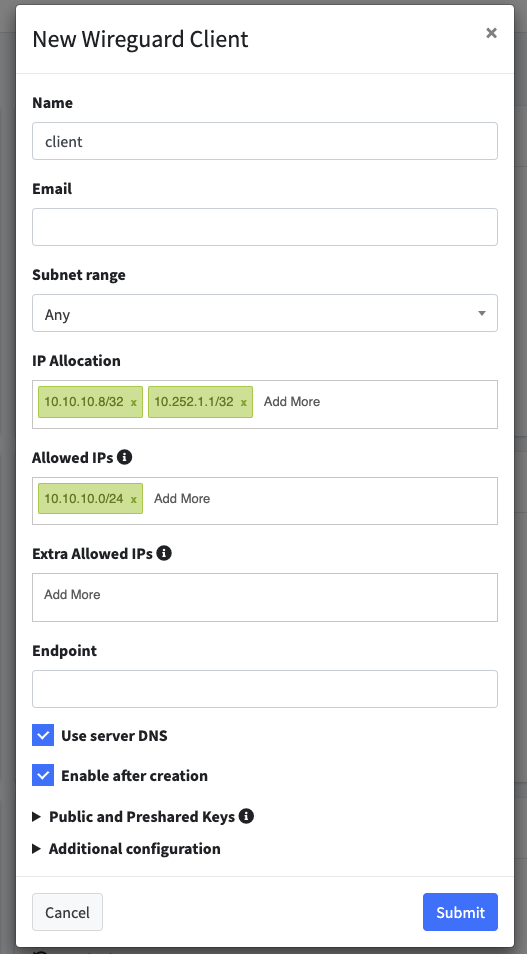This screenshot has width=527, height=954.
Task: Click into the Email input field
Action: click(265, 227)
